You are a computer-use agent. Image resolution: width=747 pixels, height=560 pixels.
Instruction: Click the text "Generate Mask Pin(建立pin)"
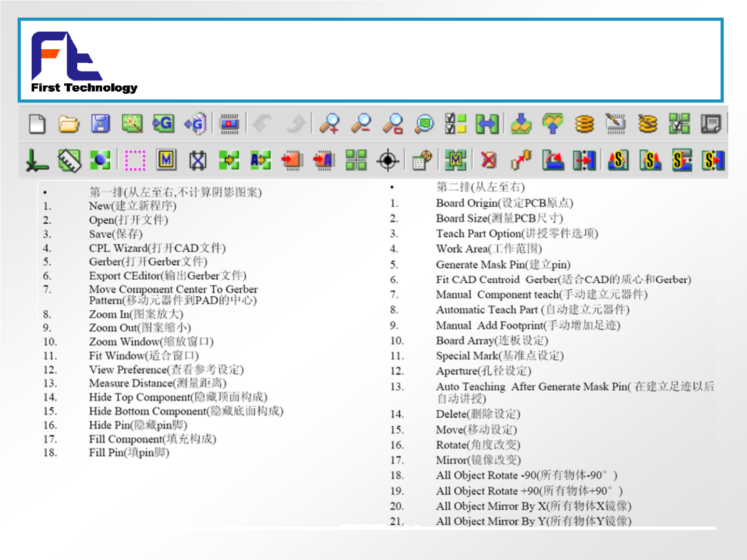pyautogui.click(x=503, y=265)
